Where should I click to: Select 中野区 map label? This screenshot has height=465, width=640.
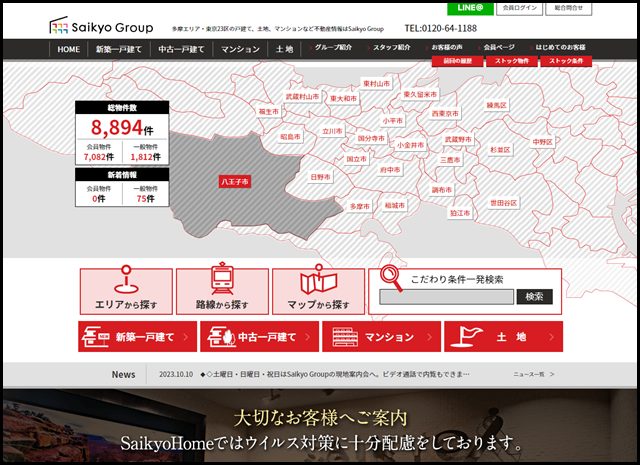(x=542, y=142)
